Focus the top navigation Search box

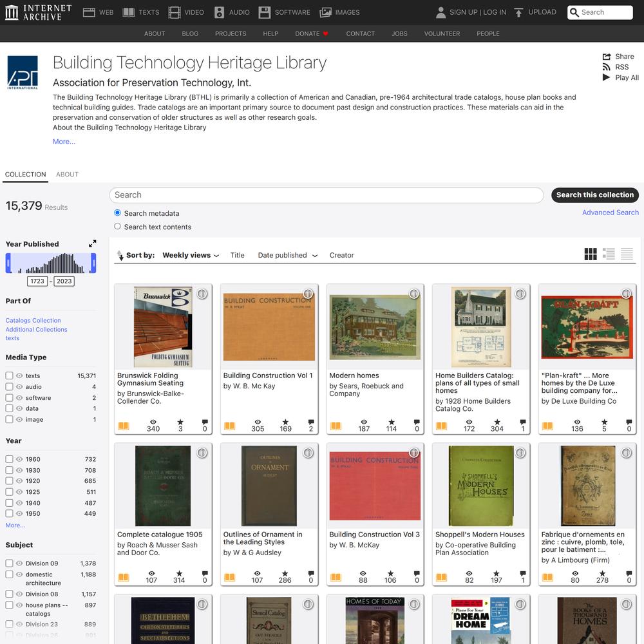point(600,12)
